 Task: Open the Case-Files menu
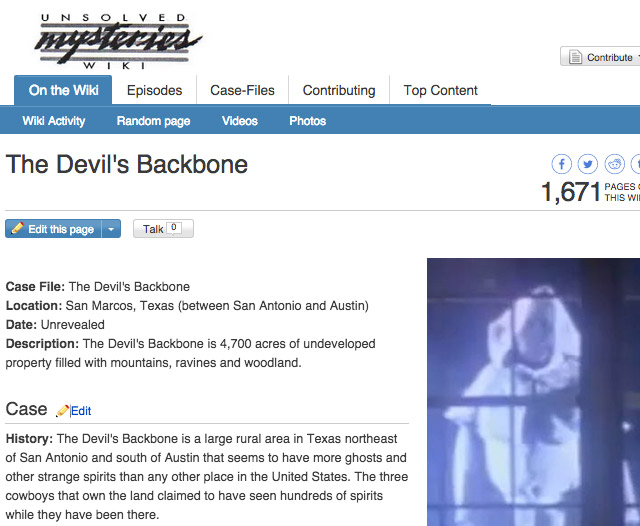tap(242, 90)
